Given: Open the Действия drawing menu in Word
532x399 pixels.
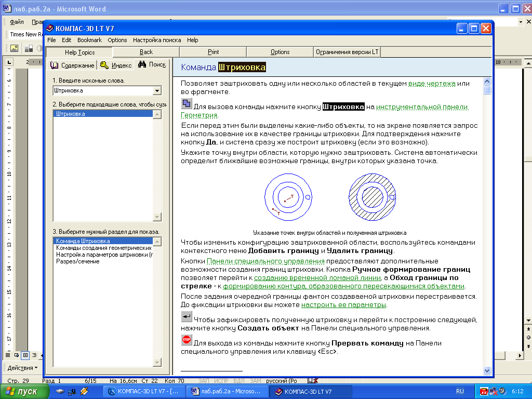Looking at the screenshot, I should (22, 368).
